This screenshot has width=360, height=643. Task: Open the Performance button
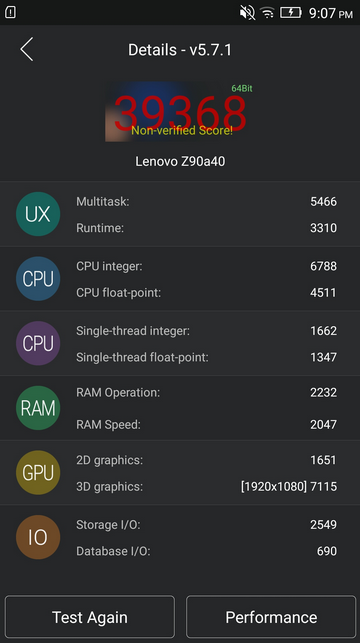pos(271,617)
